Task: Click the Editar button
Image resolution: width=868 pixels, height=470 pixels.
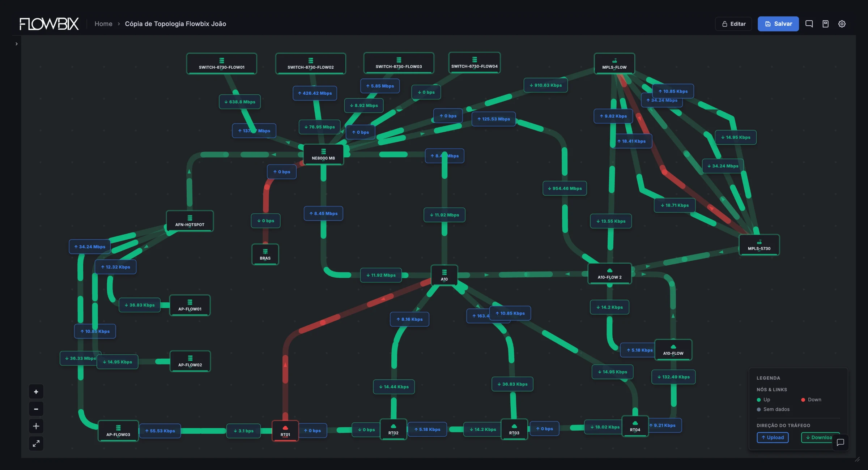Action: (733, 24)
